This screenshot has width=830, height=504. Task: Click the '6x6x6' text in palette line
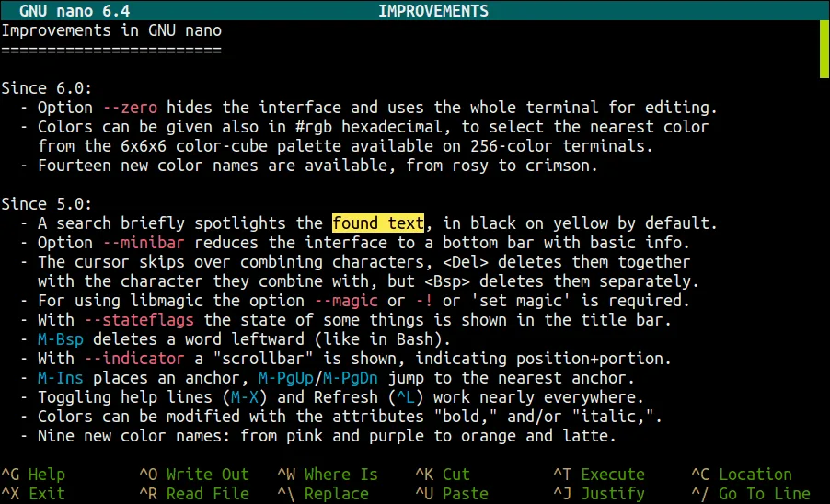[x=144, y=146]
